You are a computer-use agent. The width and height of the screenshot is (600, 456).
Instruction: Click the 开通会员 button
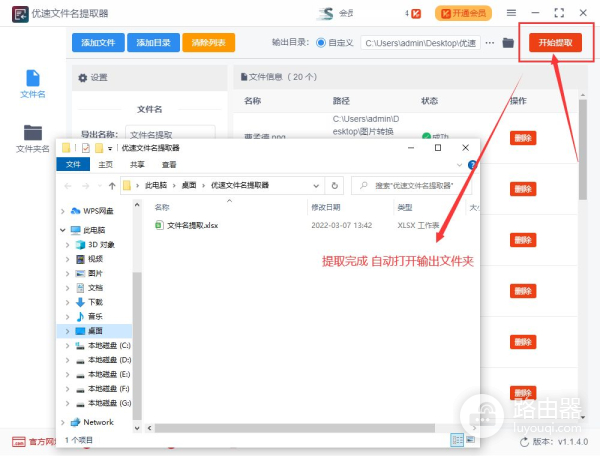coord(463,13)
